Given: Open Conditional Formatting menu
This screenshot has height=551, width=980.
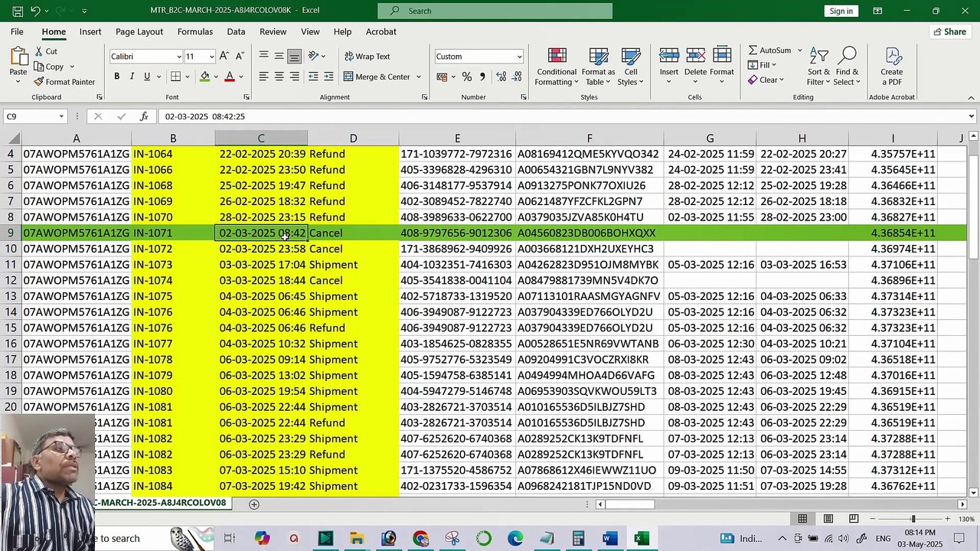Looking at the screenshot, I should (x=557, y=67).
